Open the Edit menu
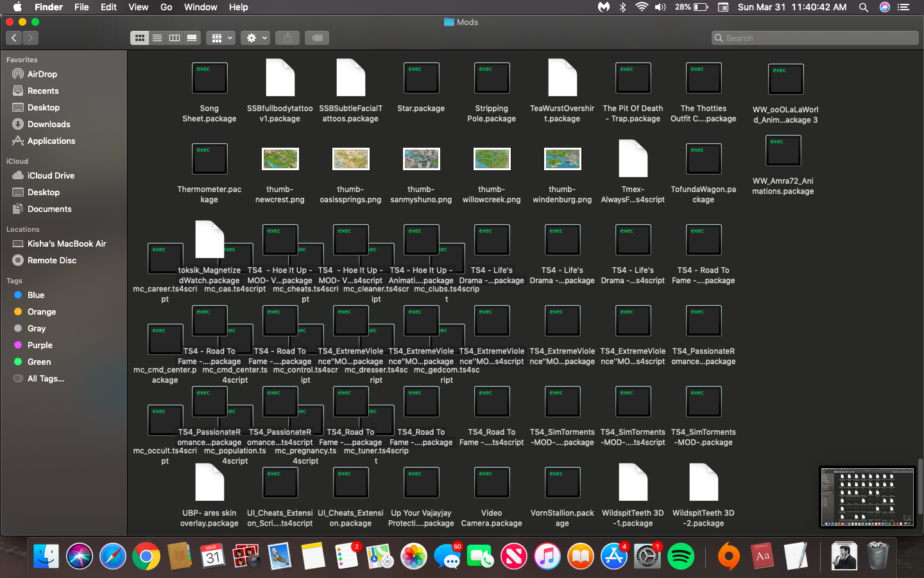 click(x=108, y=7)
